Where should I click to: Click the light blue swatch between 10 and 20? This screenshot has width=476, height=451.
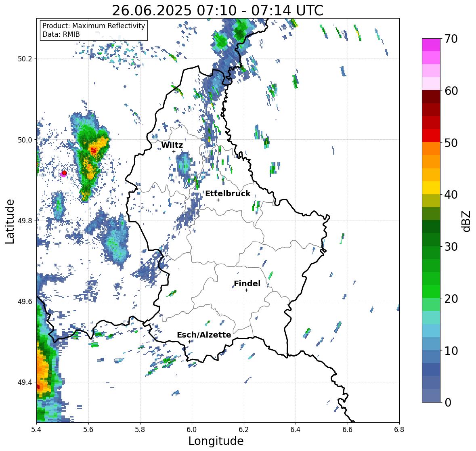(x=431, y=331)
